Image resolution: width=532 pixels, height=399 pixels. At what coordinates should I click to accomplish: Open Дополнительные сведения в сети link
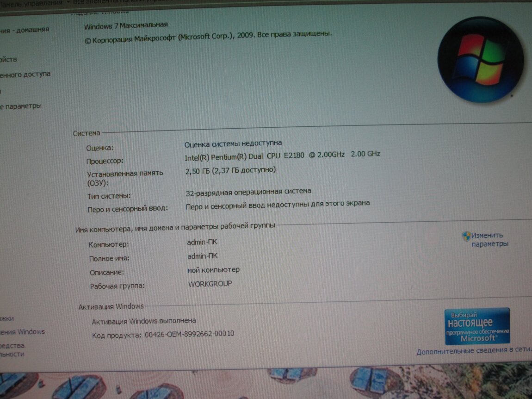pyautogui.click(x=471, y=352)
